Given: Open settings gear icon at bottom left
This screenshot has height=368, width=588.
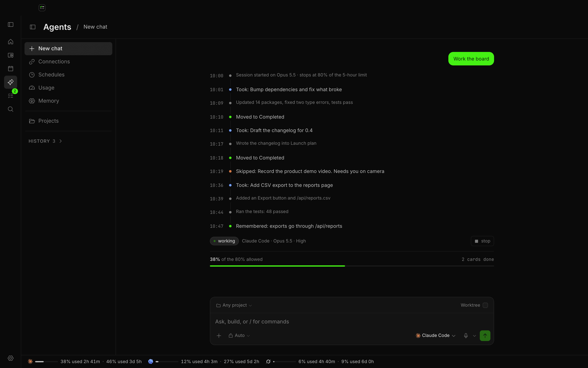Looking at the screenshot, I should point(10,358).
